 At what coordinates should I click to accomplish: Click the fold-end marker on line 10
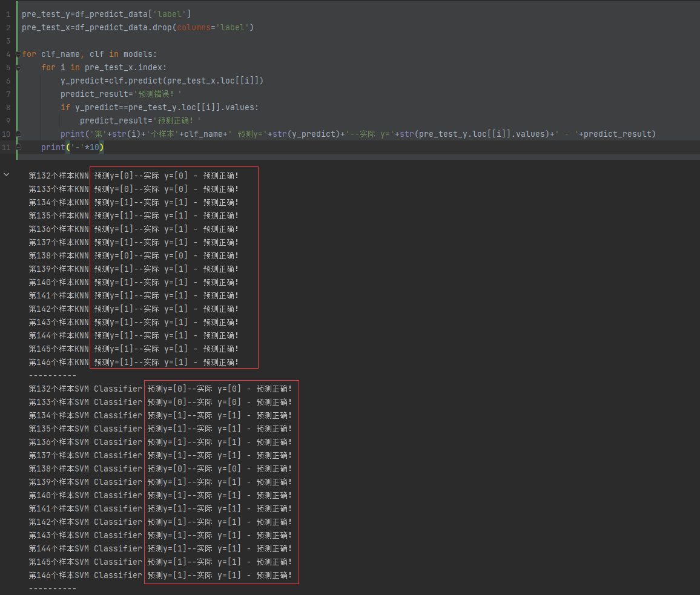pos(18,134)
